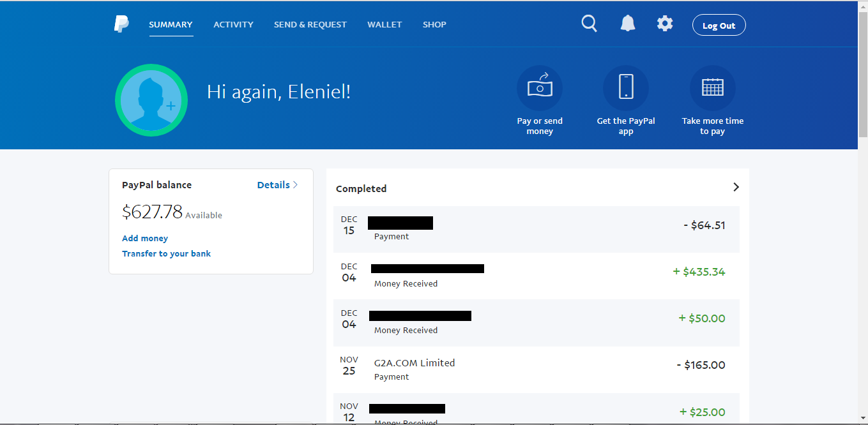Click the PayPal logo icon
Viewport: 868px width, 425px height.
pos(121,24)
